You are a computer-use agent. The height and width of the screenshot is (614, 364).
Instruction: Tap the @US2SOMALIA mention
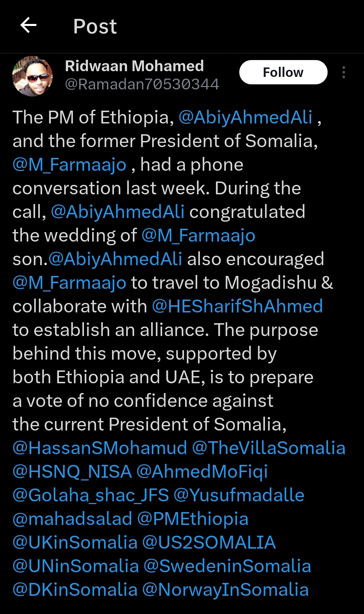point(209,542)
